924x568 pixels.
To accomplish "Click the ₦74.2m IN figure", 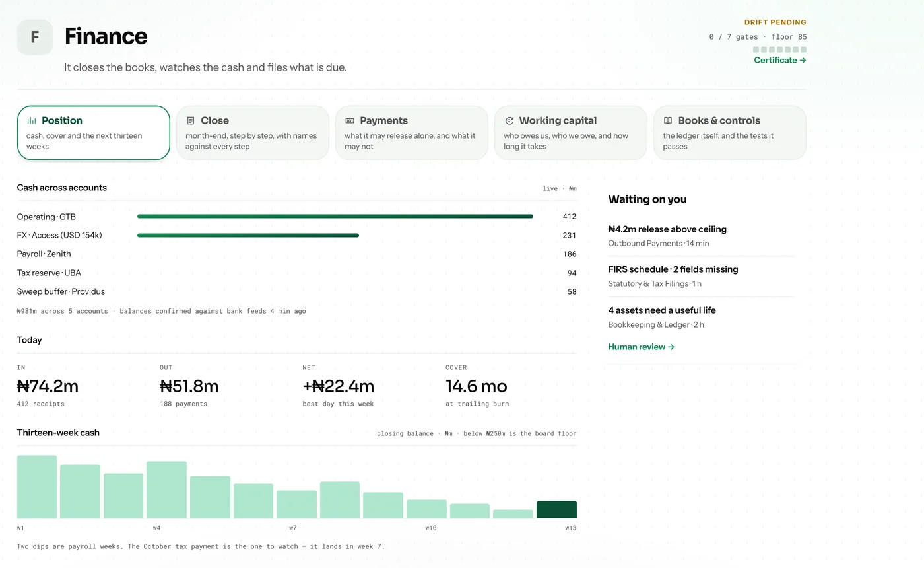I will pos(48,386).
